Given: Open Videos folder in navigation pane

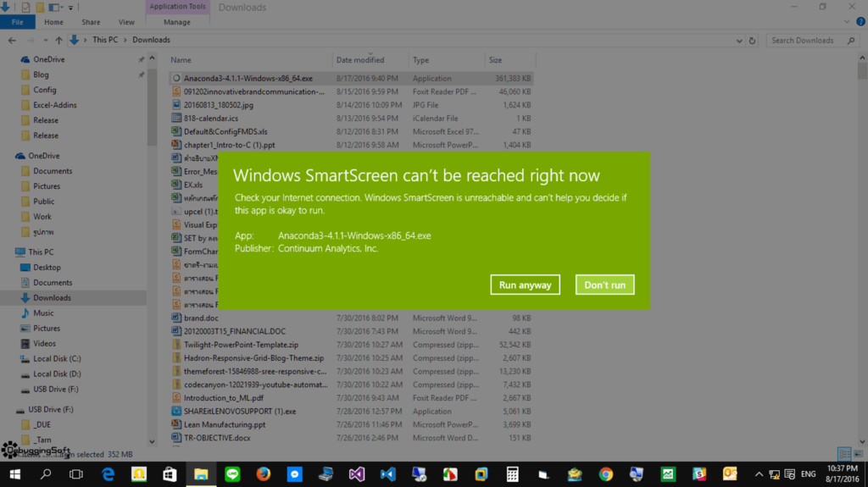Looking at the screenshot, I should point(44,344).
